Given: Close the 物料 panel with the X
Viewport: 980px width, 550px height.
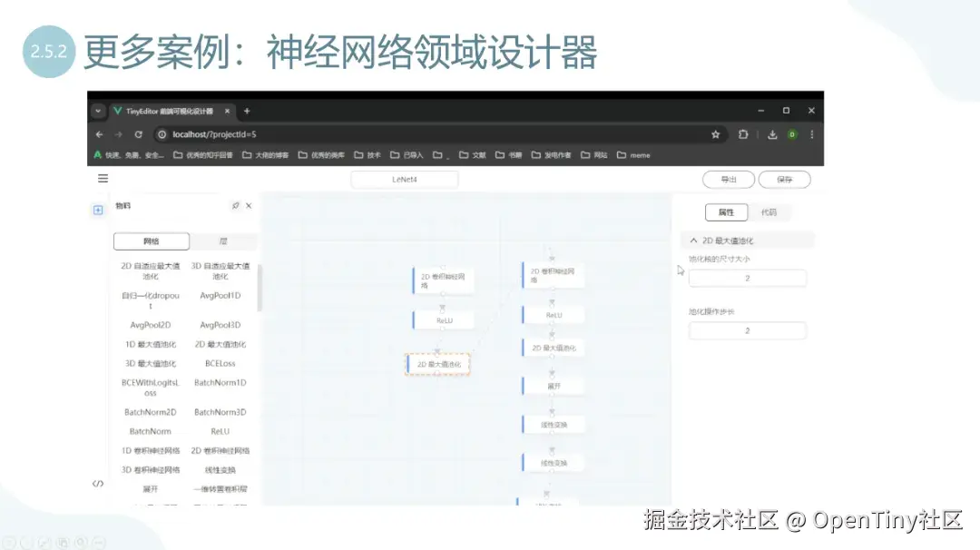Looking at the screenshot, I should pos(250,205).
